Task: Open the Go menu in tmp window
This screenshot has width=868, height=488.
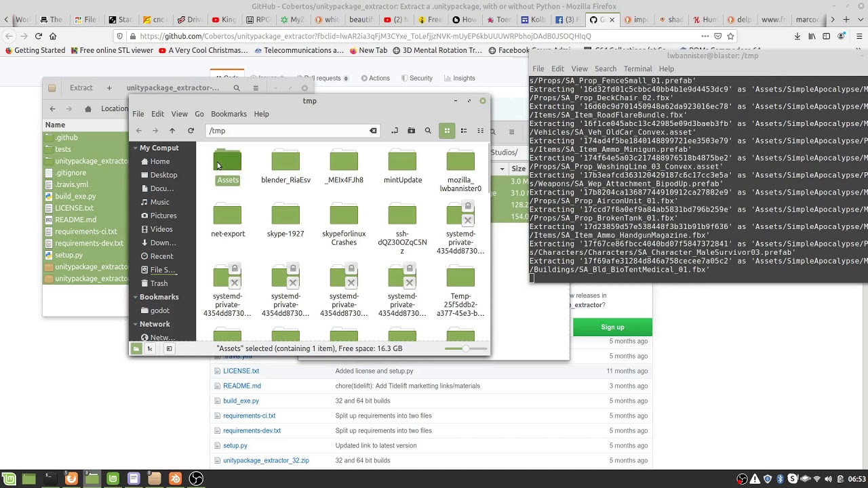Action: (x=199, y=114)
